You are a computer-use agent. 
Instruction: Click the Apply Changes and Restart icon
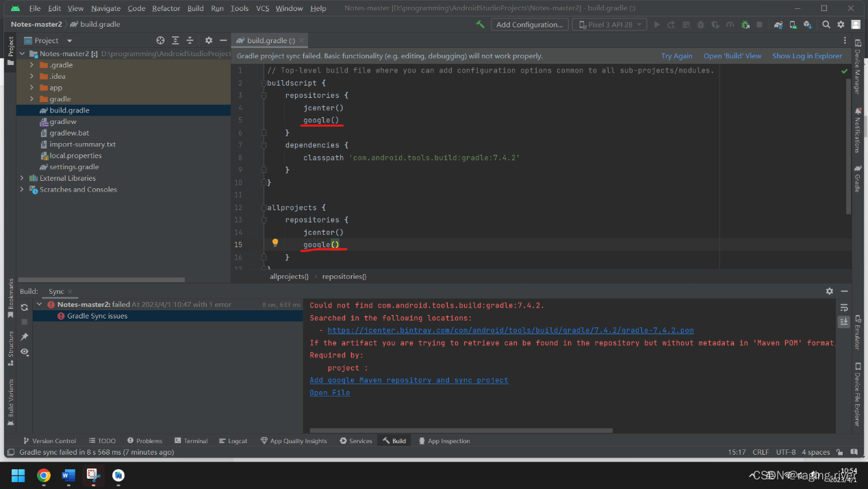[x=671, y=25]
